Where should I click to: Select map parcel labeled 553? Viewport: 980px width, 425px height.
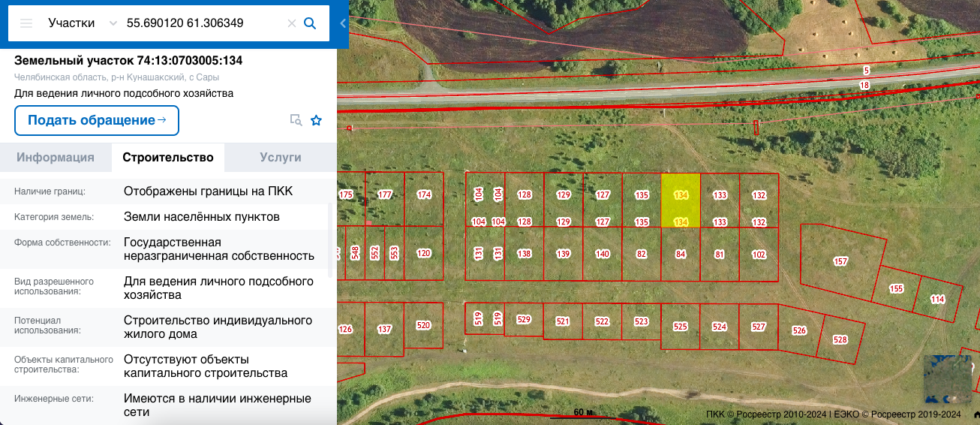(x=394, y=253)
